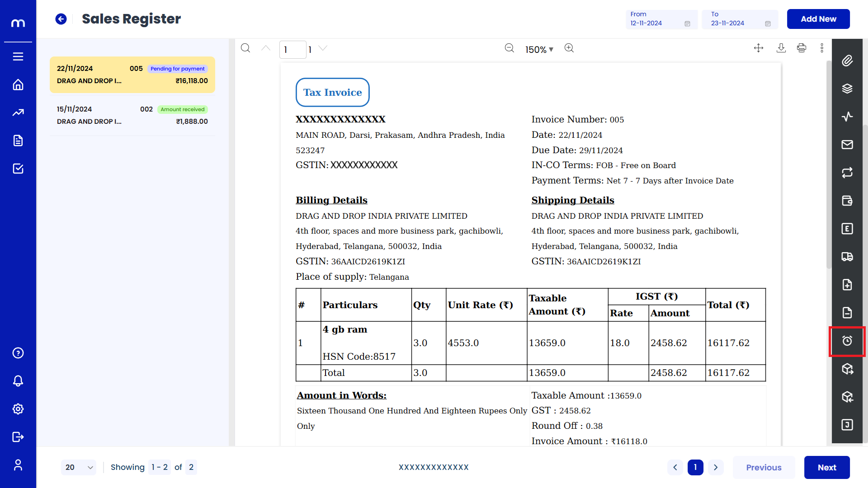Send invoice by email icon
Viewport: 868px width, 488px height.
[847, 145]
